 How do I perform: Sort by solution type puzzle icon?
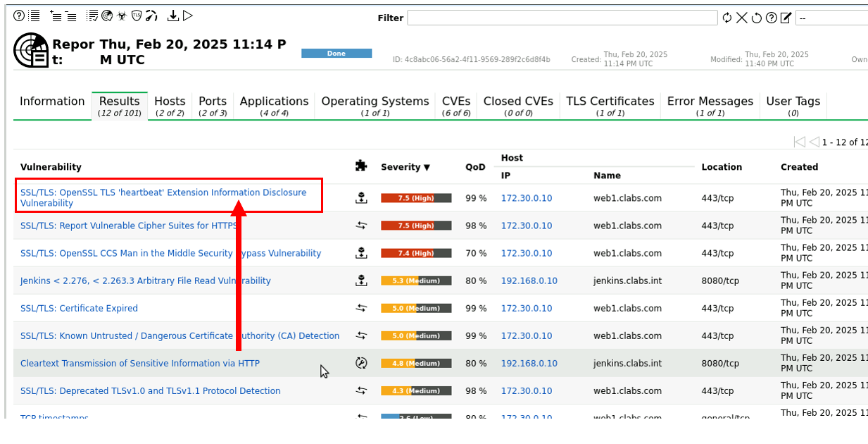[361, 166]
